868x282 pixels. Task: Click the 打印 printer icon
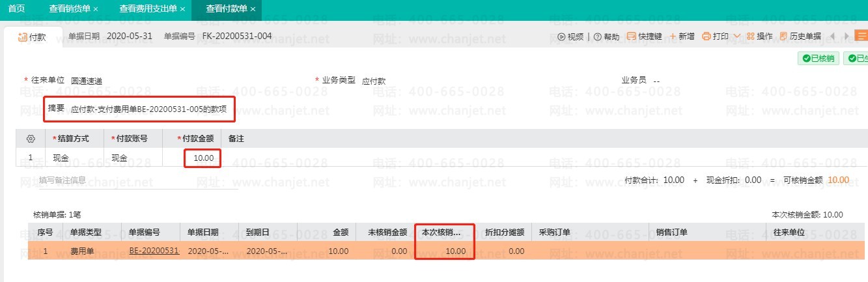click(706, 36)
